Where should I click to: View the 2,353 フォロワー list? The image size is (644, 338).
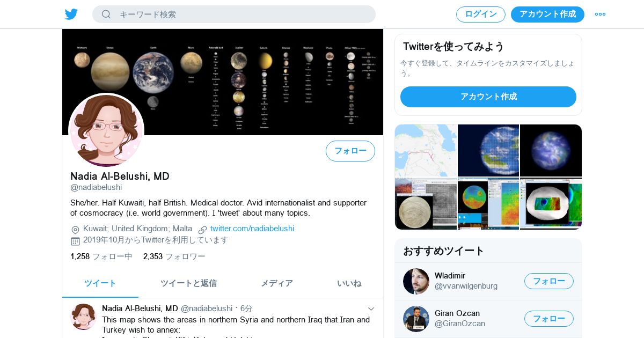click(174, 256)
